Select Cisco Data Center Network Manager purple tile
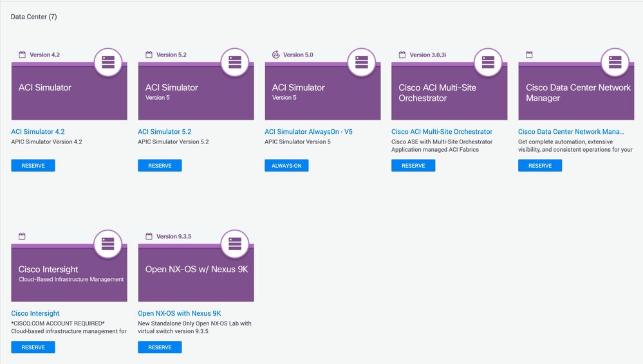The image size is (643, 364). (576, 91)
